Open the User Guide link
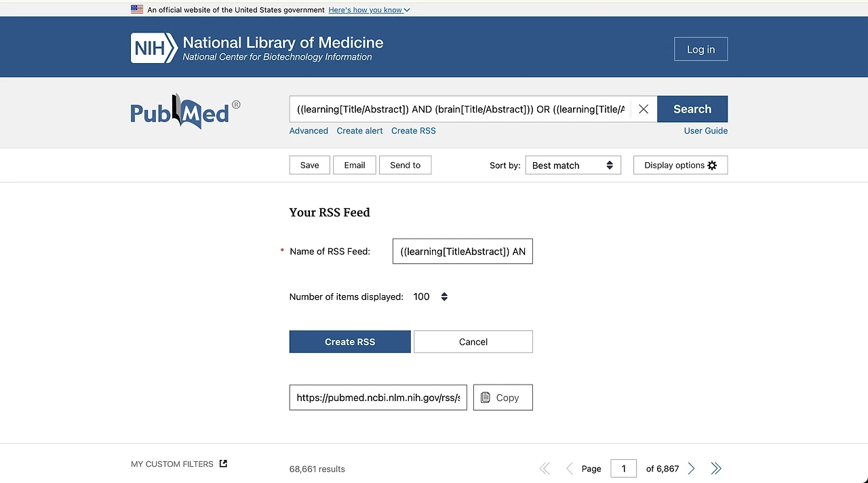Image resolution: width=868 pixels, height=483 pixels. pyautogui.click(x=705, y=131)
